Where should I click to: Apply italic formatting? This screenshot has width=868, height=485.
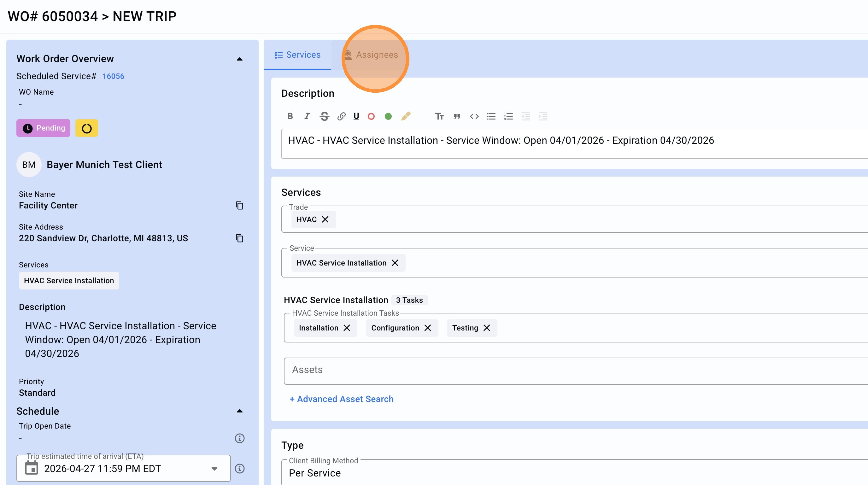(307, 116)
